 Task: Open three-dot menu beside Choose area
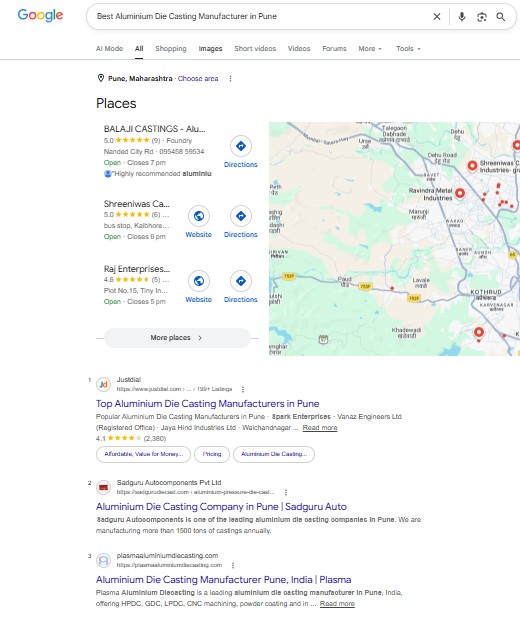[230, 78]
